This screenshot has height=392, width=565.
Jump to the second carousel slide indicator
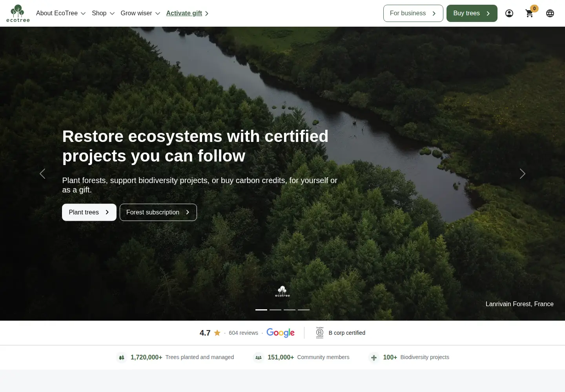275,310
